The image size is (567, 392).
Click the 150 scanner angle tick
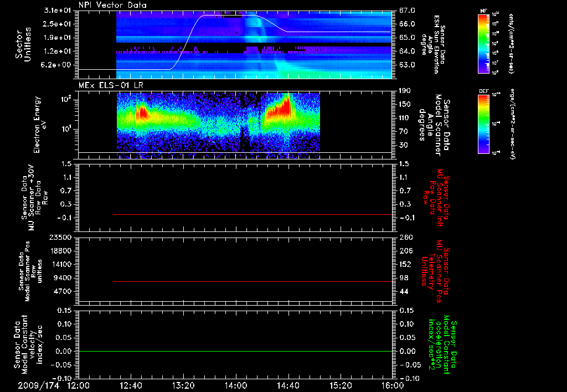point(405,105)
